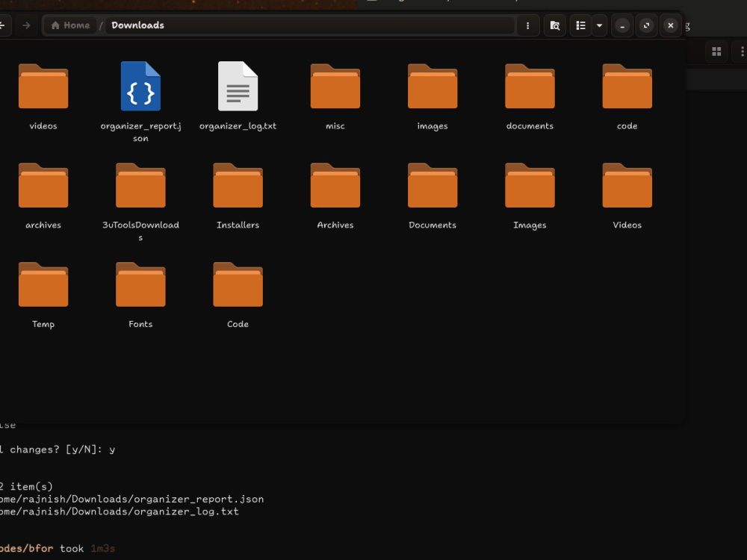Image resolution: width=747 pixels, height=560 pixels.
Task: Open the more-options dots in background window
Action: [742, 52]
